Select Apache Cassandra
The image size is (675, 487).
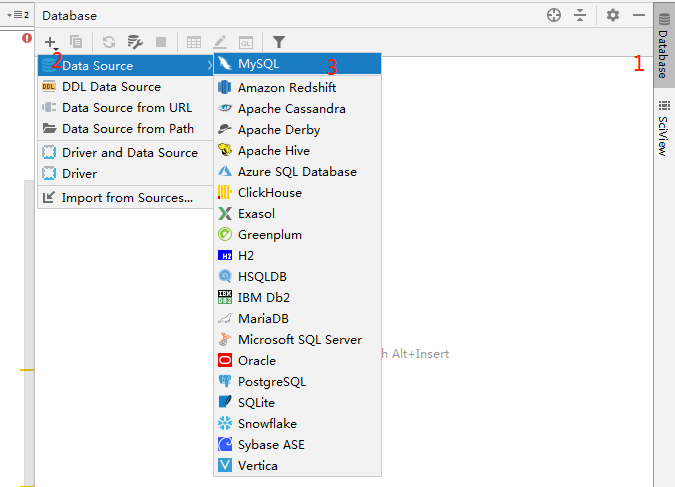pyautogui.click(x=297, y=109)
